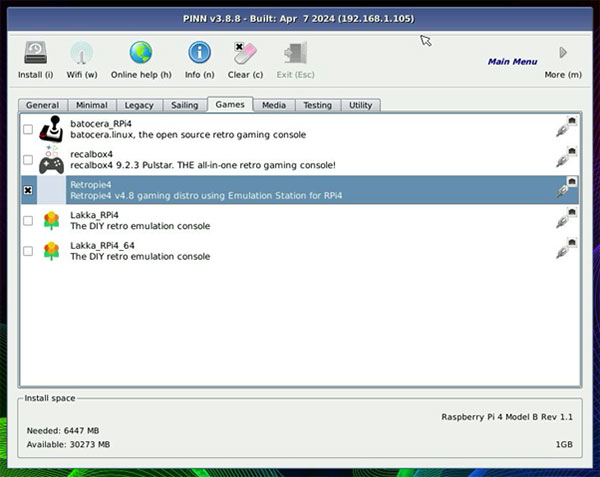Click the batocera joystick icon
The height and width of the screenshot is (477, 600).
[51, 128]
